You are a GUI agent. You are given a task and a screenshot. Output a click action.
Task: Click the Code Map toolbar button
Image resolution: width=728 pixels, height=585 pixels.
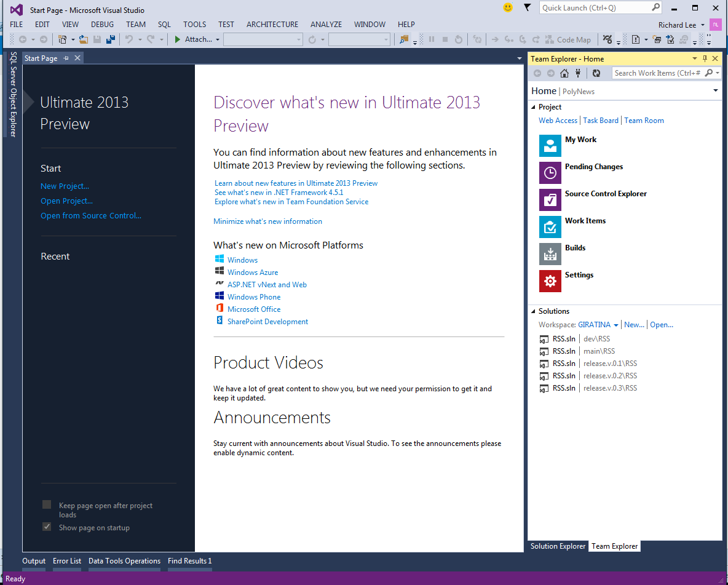[568, 39]
